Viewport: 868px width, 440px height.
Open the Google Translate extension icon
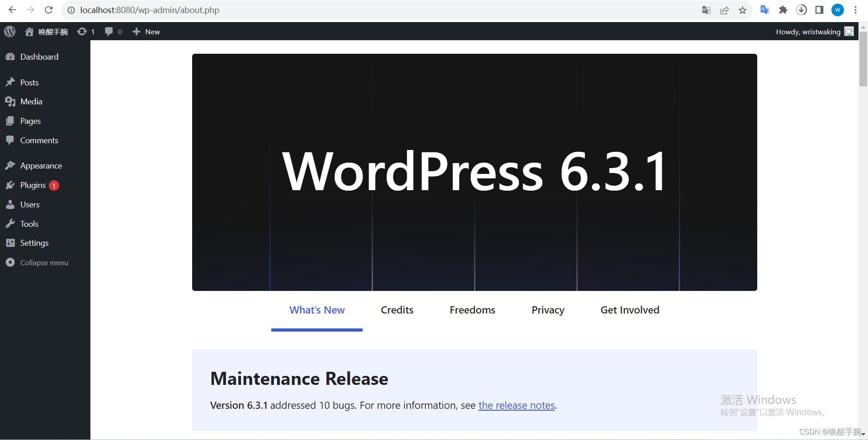[765, 10]
